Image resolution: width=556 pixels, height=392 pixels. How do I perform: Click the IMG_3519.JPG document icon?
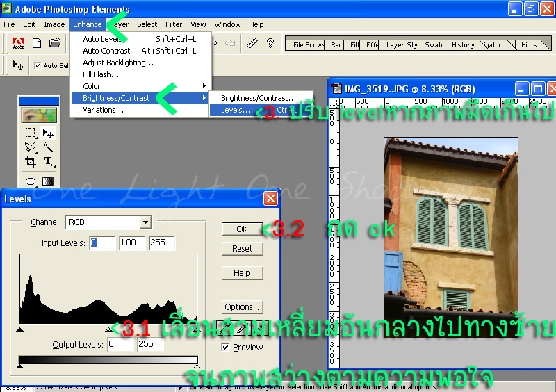[x=336, y=88]
